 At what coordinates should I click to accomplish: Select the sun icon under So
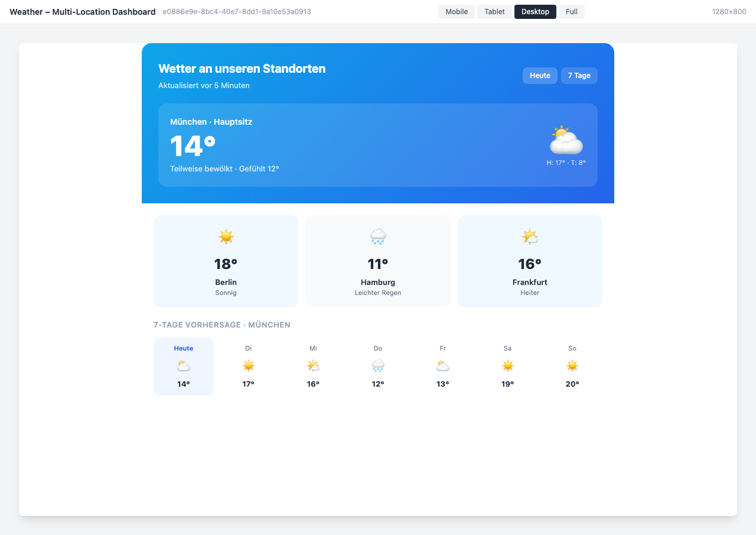[572, 365]
